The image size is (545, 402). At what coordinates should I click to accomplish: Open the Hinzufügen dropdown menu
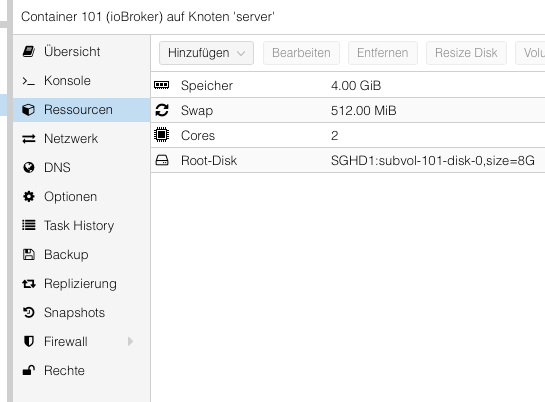pyautogui.click(x=206, y=53)
